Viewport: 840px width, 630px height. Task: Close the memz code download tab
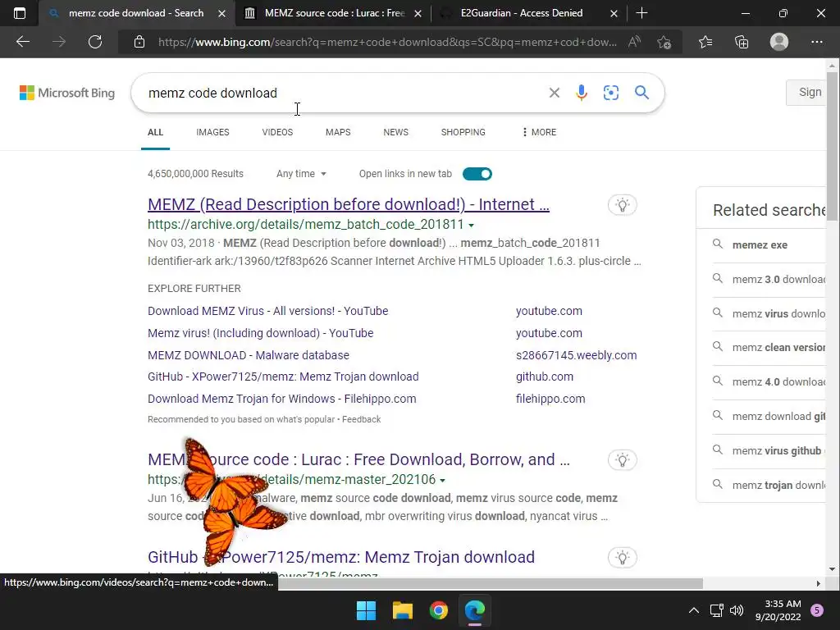(221, 13)
